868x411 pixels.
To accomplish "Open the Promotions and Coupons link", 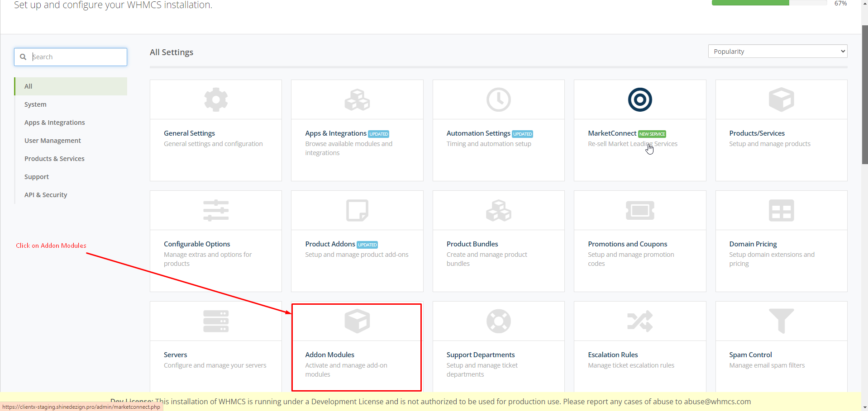I will pos(627,244).
